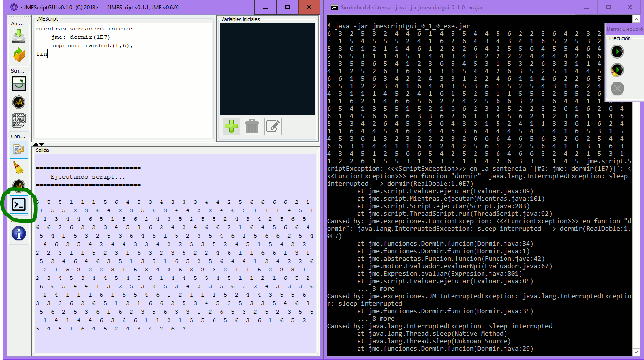The image size is (644, 360).
Task: Click 'at java.lang.Thread.sleep(Native Method)' console line
Action: click(x=432, y=334)
